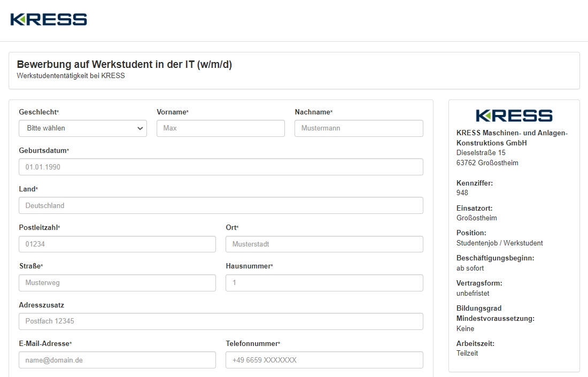The width and height of the screenshot is (588, 377).
Task: Click the KRESS logo in the company sidebar
Action: (514, 116)
